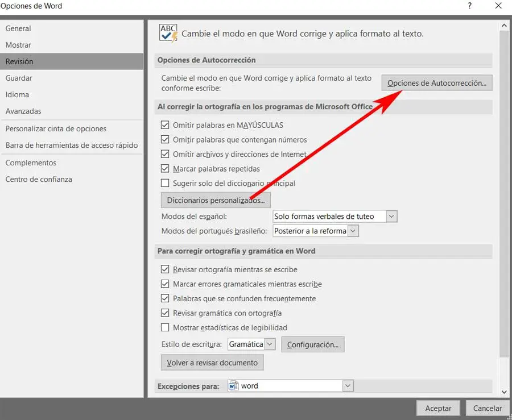
Task: Toggle Marcar palabras repetidas checkbox
Action: point(165,169)
